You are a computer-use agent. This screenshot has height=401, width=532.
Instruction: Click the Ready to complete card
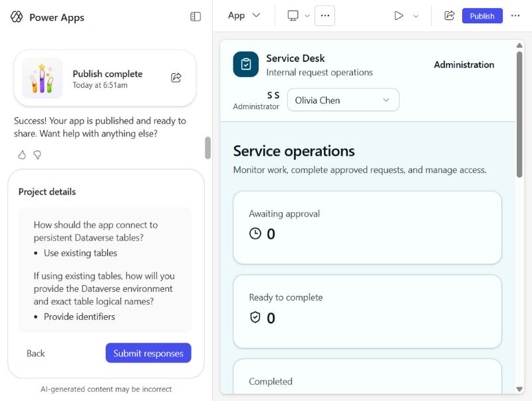(x=367, y=311)
